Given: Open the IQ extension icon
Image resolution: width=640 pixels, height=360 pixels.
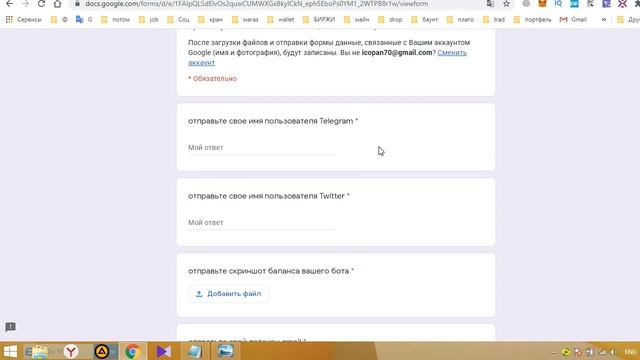Looking at the screenshot, I should tap(558, 4).
